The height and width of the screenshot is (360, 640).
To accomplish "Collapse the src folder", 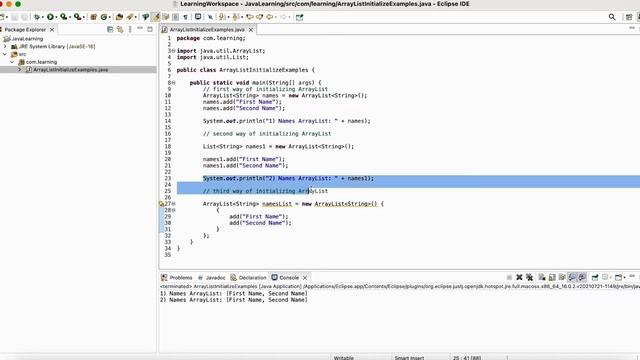I will pos(5,54).
